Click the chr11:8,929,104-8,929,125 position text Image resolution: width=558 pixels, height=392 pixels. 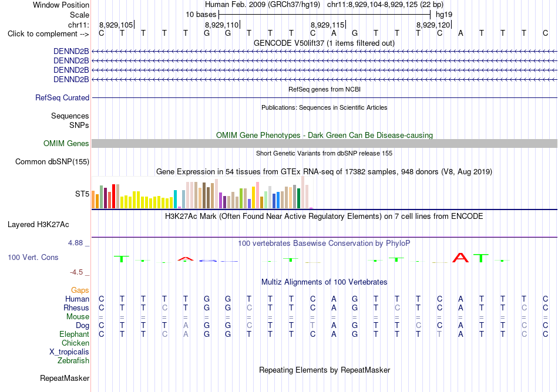pyautogui.click(x=385, y=5)
